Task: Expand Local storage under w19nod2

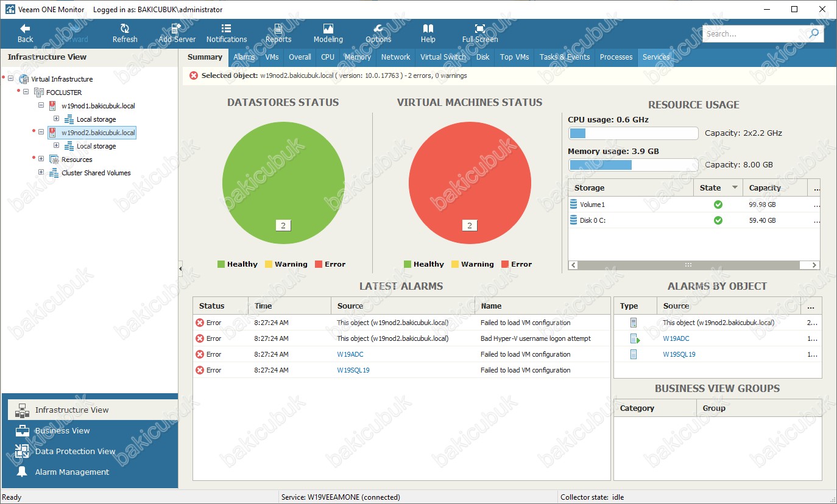Action: 56,145
